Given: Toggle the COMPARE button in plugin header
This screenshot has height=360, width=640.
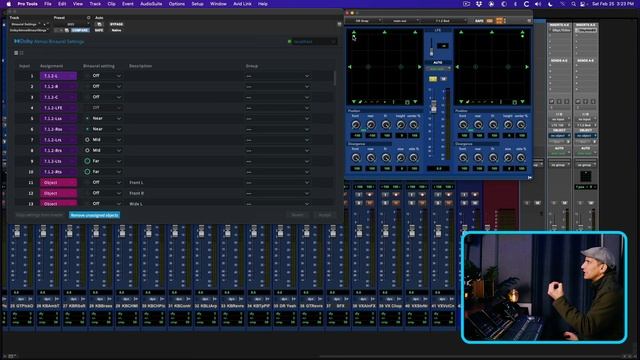Looking at the screenshot, I should click(x=80, y=30).
